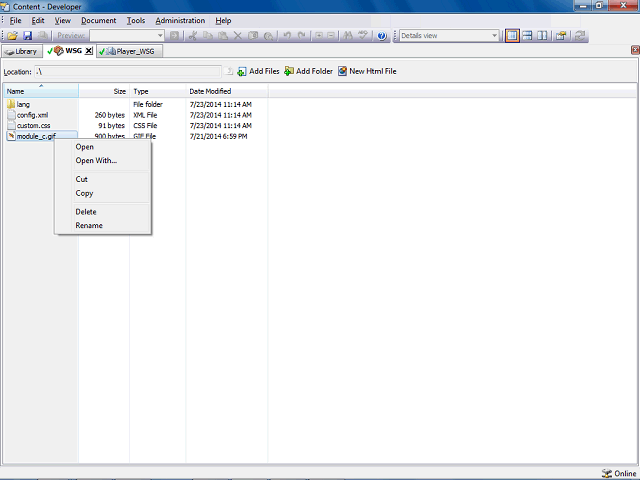
Task: Click the Collapse minus toolbar icon
Action: coord(331,36)
